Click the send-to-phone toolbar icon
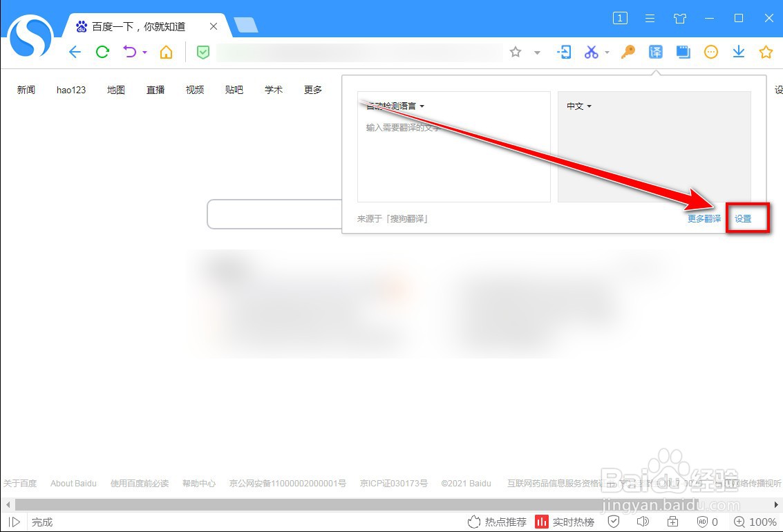This screenshot has height=532, width=783. pos(564,52)
